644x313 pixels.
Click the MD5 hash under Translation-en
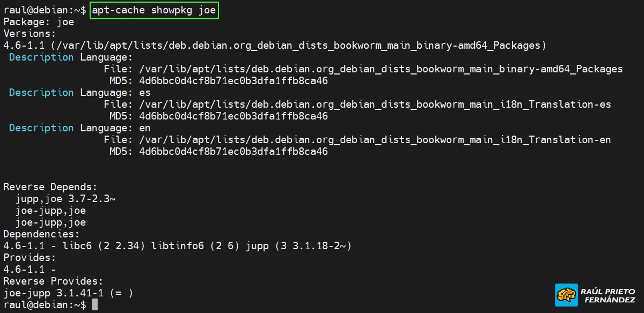point(233,152)
